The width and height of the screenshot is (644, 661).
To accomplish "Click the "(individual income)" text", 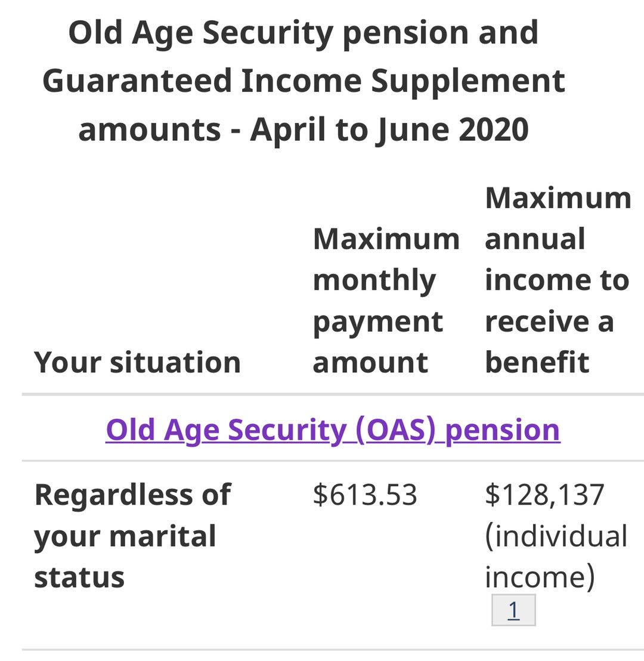I will click(x=555, y=556).
